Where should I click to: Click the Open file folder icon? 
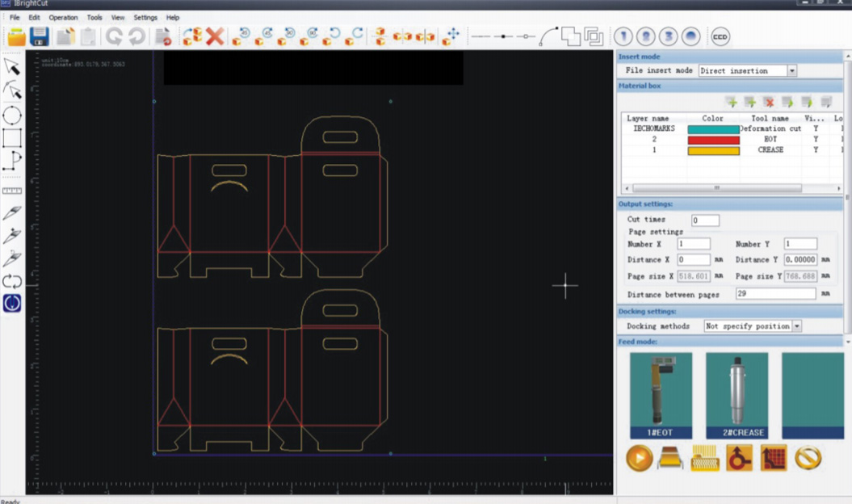(17, 36)
